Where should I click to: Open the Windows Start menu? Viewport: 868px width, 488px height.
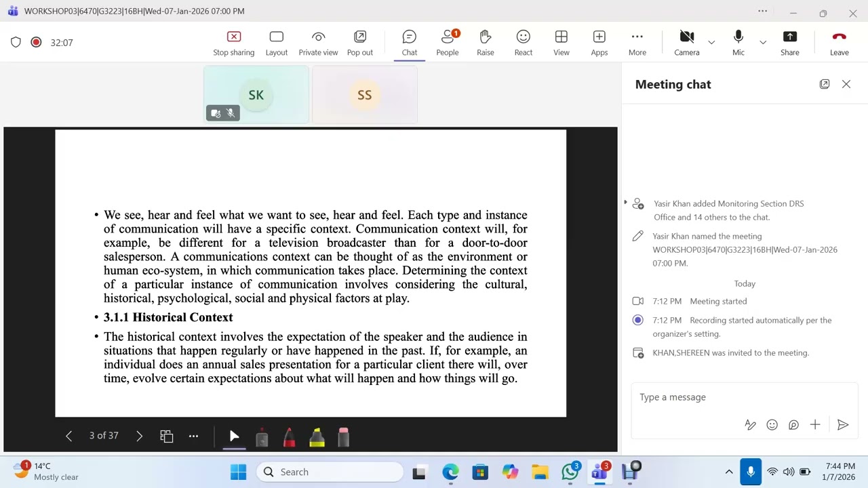pyautogui.click(x=238, y=472)
